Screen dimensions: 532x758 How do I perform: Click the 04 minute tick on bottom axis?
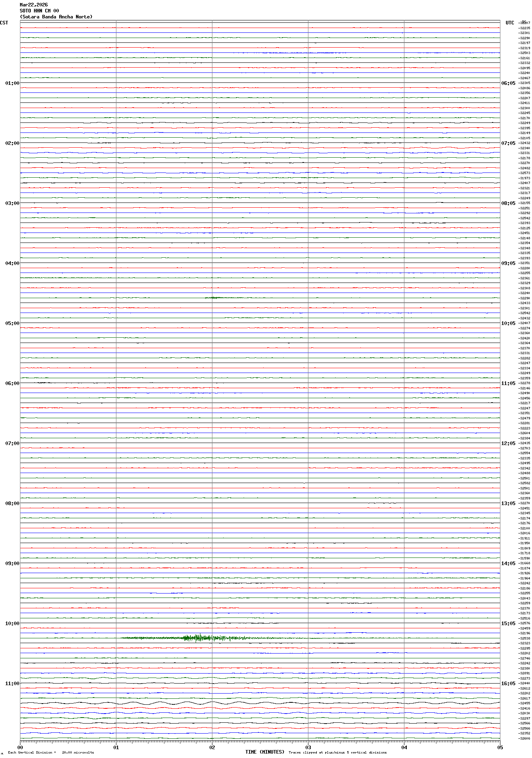pos(404,747)
